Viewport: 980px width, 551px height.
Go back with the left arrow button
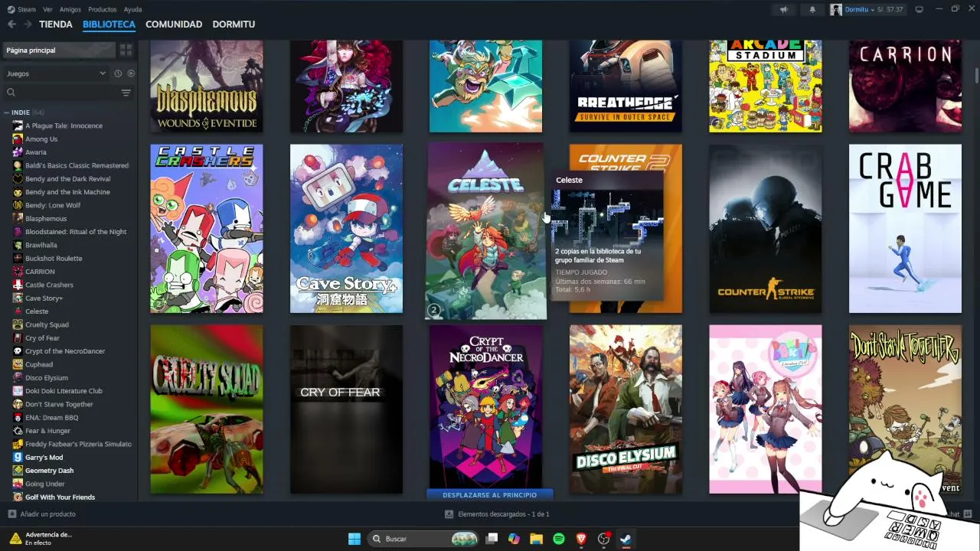(x=11, y=24)
